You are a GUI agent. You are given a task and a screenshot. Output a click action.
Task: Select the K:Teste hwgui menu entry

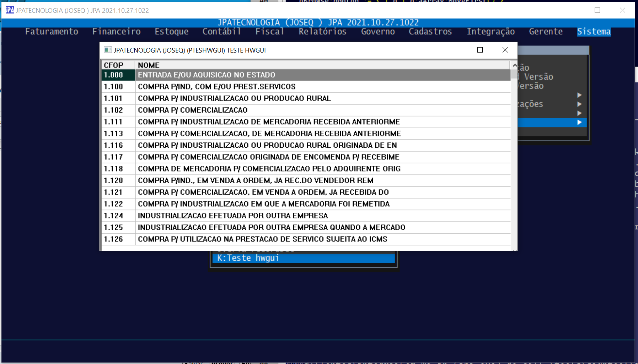[x=304, y=258]
